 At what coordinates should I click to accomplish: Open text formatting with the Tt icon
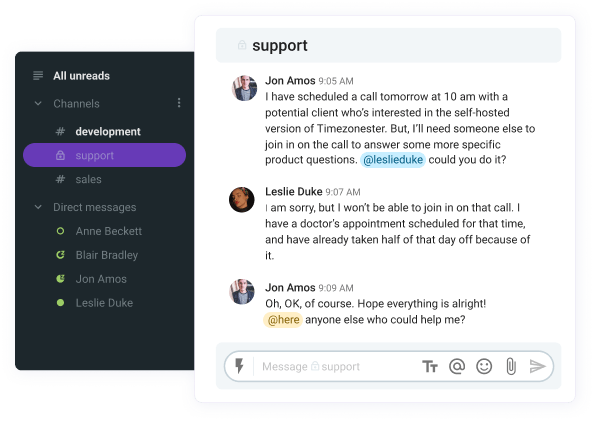coord(430,366)
